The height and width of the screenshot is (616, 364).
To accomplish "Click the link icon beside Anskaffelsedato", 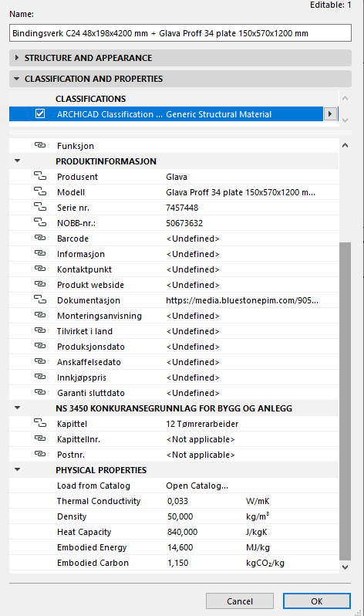I will point(39,361).
